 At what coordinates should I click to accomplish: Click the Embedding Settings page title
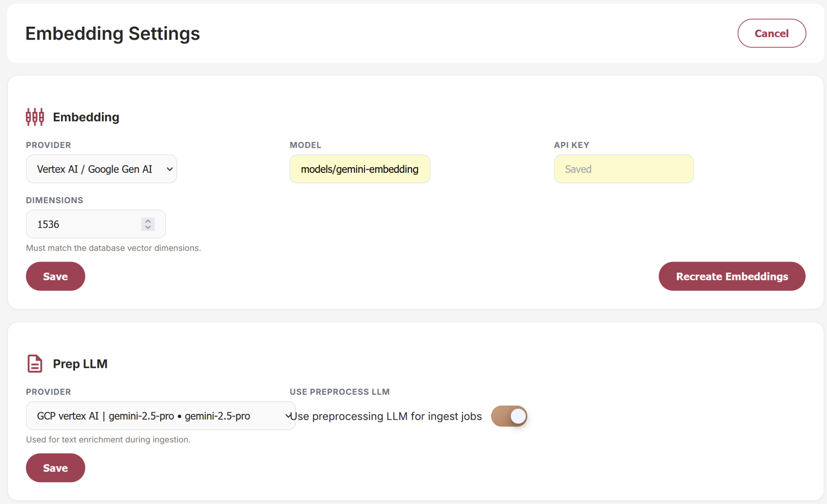[113, 34]
